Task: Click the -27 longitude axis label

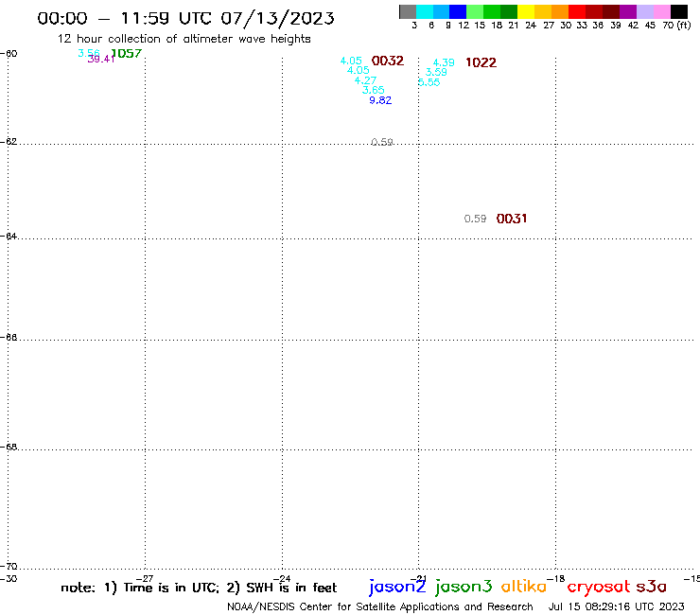Action: [x=145, y=579]
